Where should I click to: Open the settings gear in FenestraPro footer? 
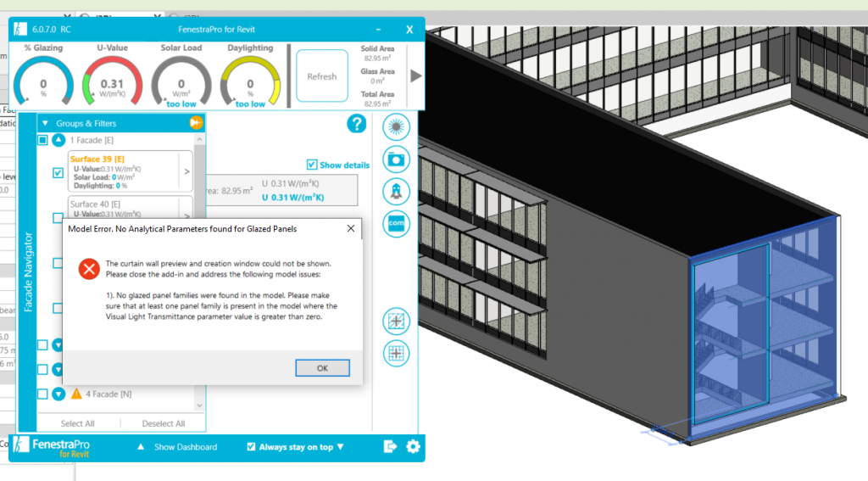(x=413, y=446)
